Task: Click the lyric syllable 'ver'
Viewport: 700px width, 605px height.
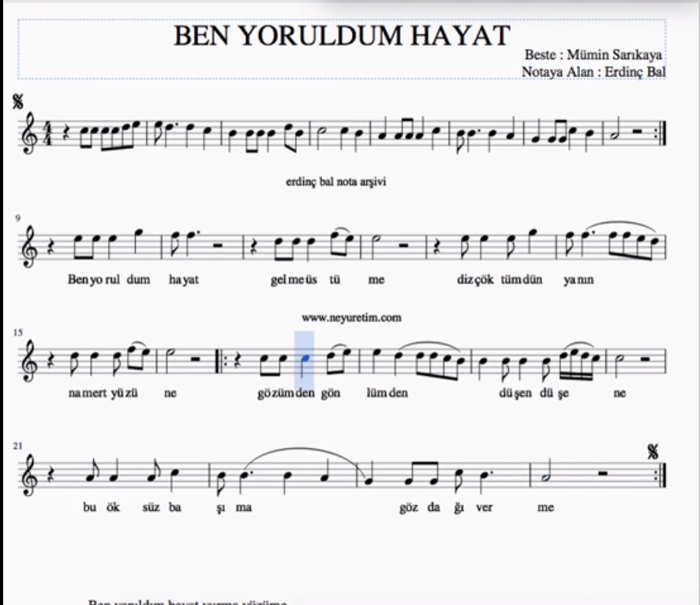Action: point(484,507)
